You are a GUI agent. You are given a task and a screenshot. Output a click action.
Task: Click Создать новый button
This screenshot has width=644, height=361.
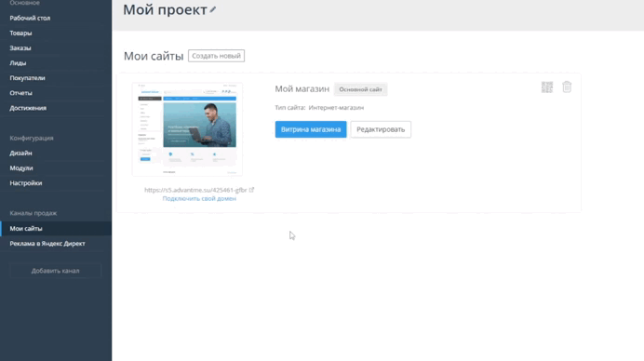click(x=216, y=56)
